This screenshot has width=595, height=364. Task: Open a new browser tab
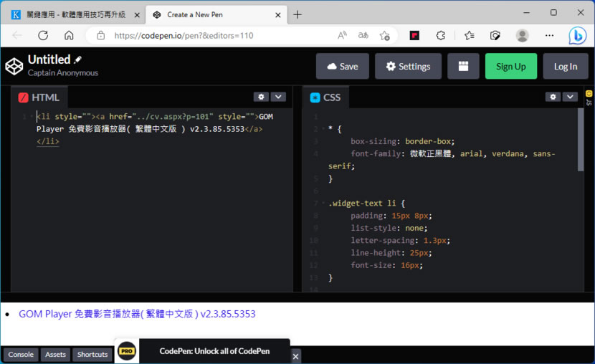(x=297, y=15)
